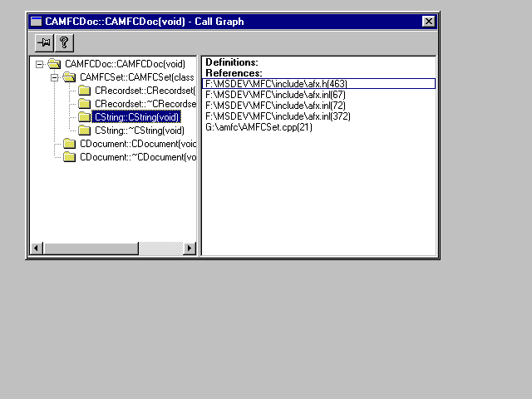Image resolution: width=532 pixels, height=399 pixels.
Task: Click the folder icon of CDocument::CDocument
Action: point(70,144)
